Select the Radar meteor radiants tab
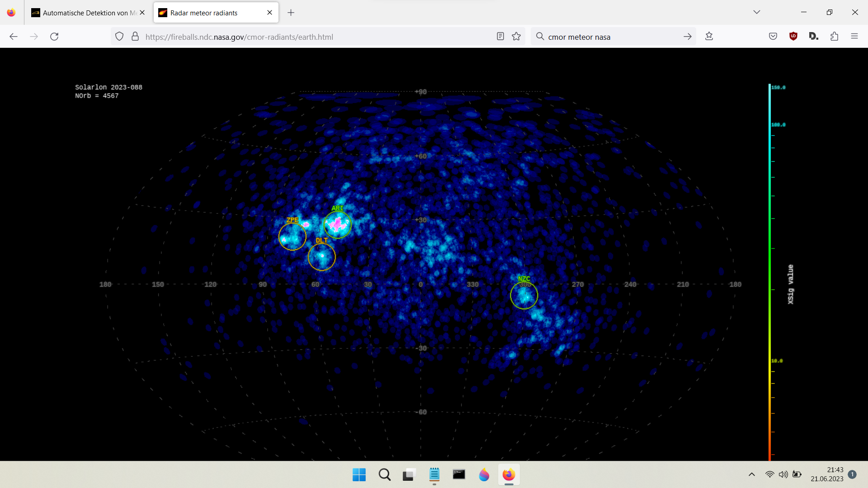Viewport: 868px width, 488px height. pos(216,13)
